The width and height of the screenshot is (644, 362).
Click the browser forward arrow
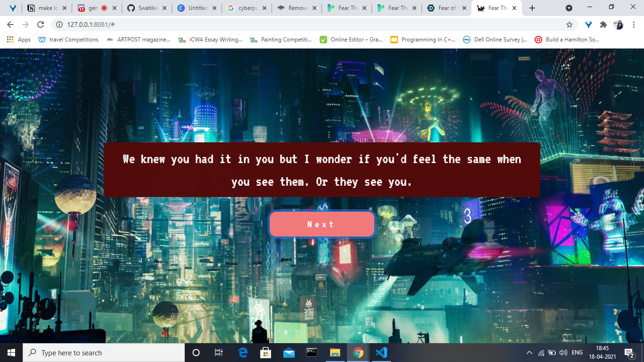(x=25, y=25)
